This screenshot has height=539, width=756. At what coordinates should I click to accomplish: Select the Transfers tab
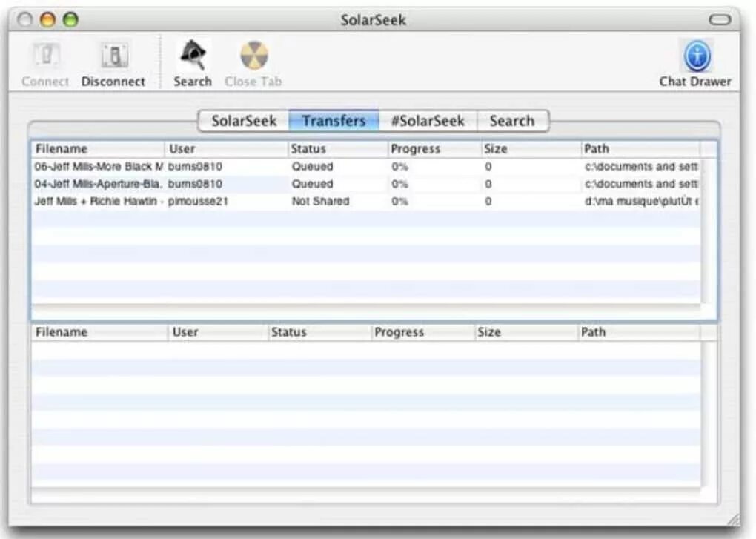click(334, 121)
